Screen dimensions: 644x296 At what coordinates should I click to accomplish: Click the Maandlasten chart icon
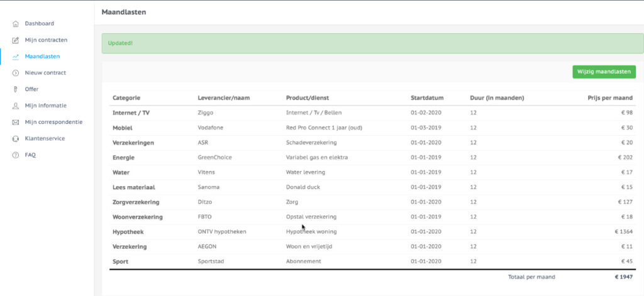point(16,57)
